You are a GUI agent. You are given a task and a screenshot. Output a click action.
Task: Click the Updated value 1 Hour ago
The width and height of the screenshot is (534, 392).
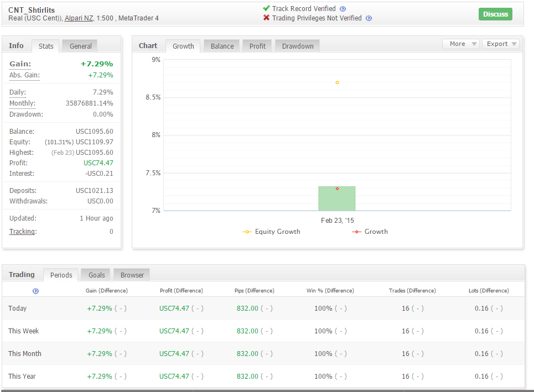click(96, 218)
